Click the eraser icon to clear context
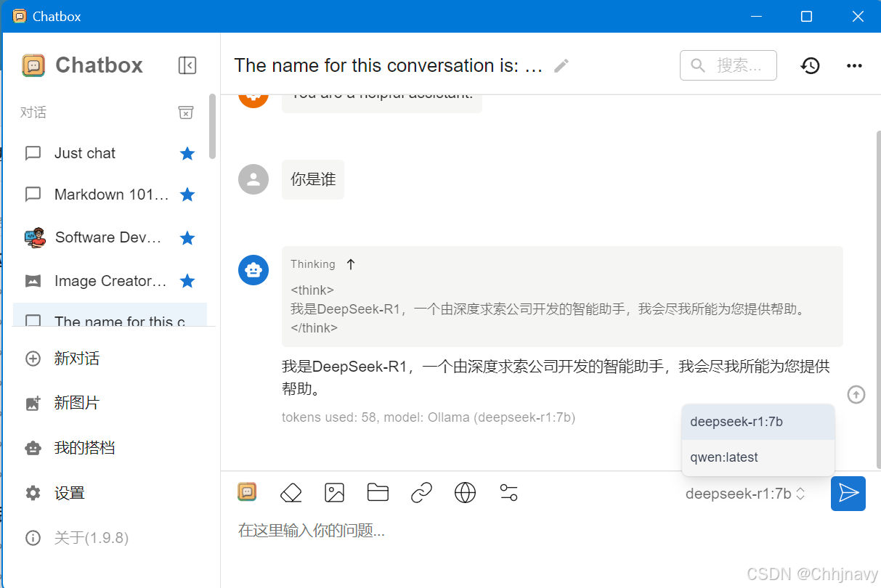 (x=291, y=493)
